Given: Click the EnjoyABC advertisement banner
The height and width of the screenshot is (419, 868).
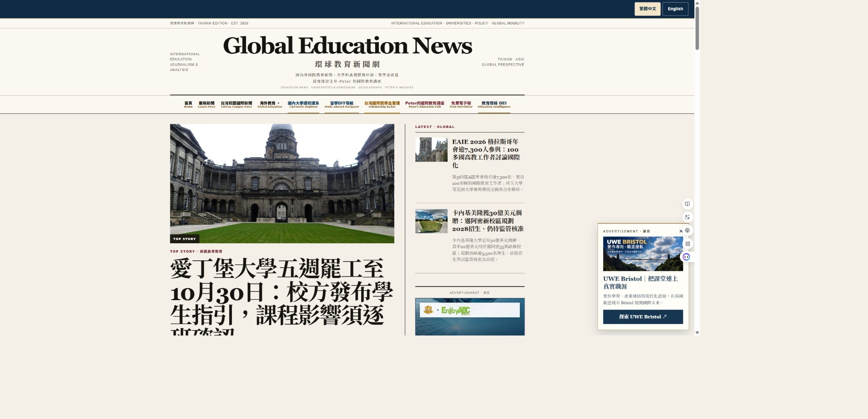Looking at the screenshot, I should tap(470, 316).
